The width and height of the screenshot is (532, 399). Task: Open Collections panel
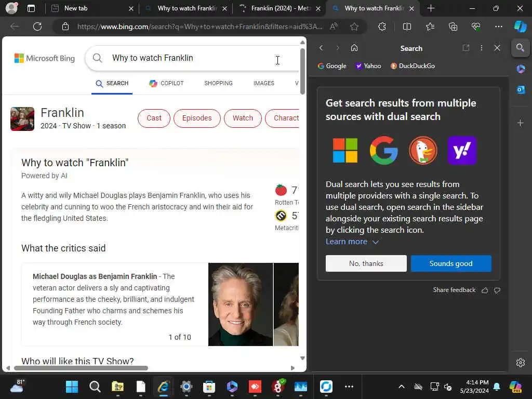point(453,26)
